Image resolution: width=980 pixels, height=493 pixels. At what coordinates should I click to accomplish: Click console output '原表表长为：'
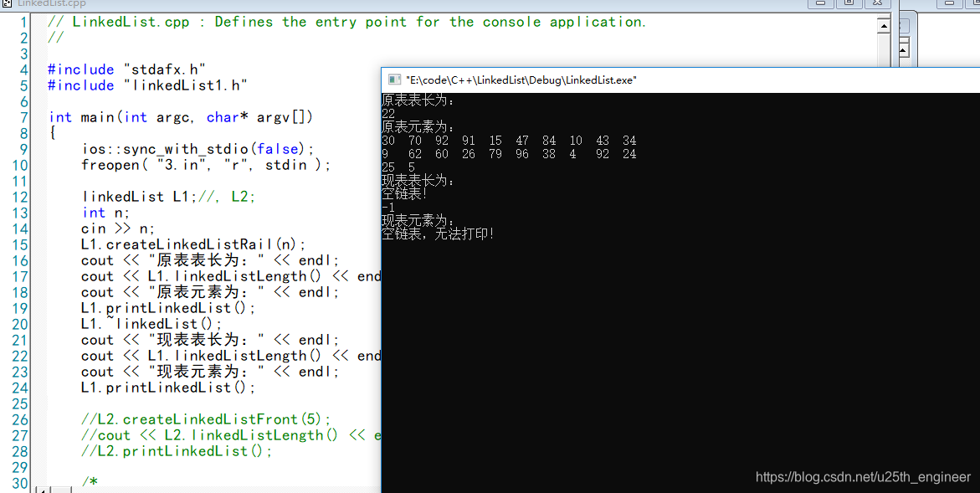coord(418,100)
